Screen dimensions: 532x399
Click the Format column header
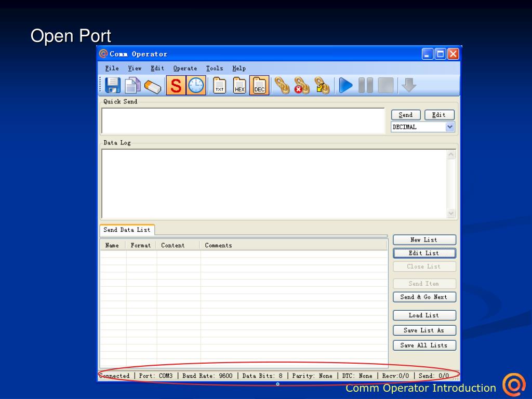(x=141, y=245)
